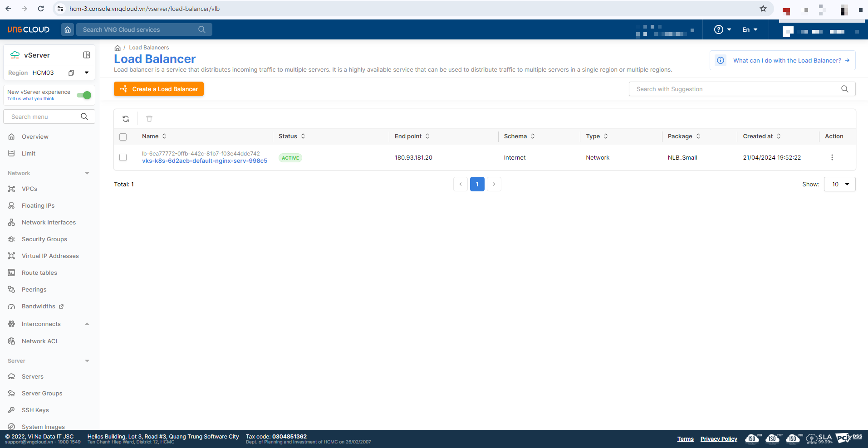Open the En language dropdown
Image resolution: width=868 pixels, height=448 pixels.
[750, 29]
